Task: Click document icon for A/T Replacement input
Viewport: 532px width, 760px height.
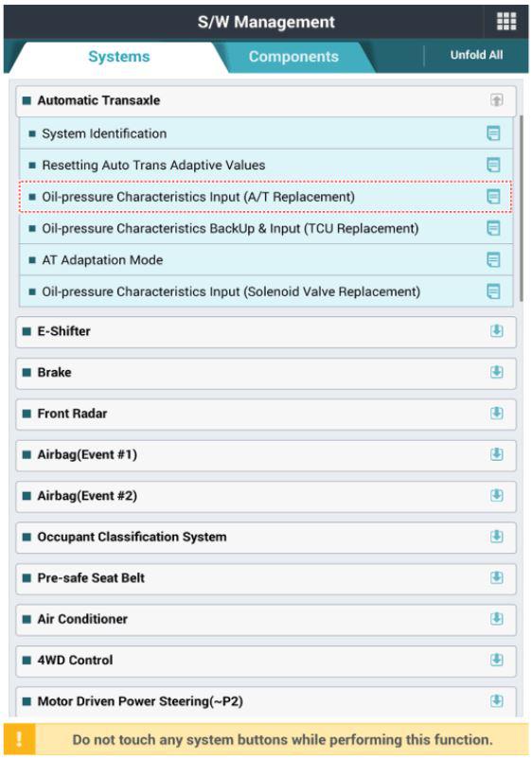Action: [493, 197]
